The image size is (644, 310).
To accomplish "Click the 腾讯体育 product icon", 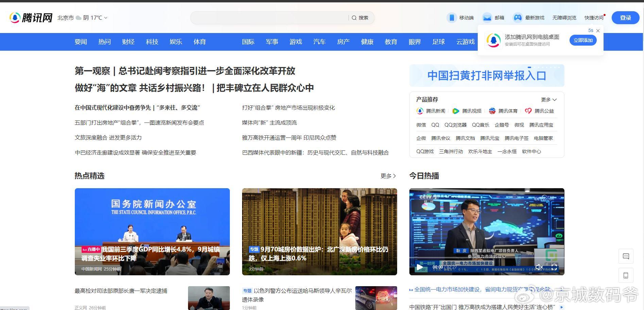I will click(x=492, y=111).
